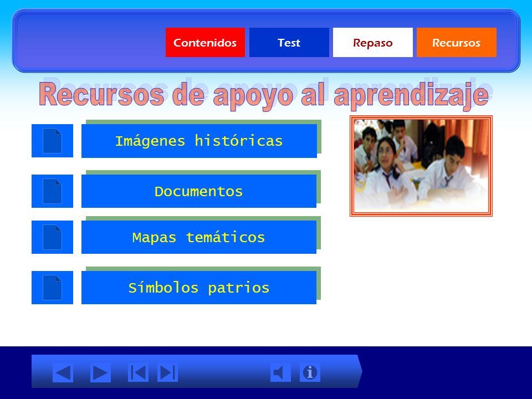
Task: Click document icon beside Símbolos patrios
Action: click(x=52, y=288)
